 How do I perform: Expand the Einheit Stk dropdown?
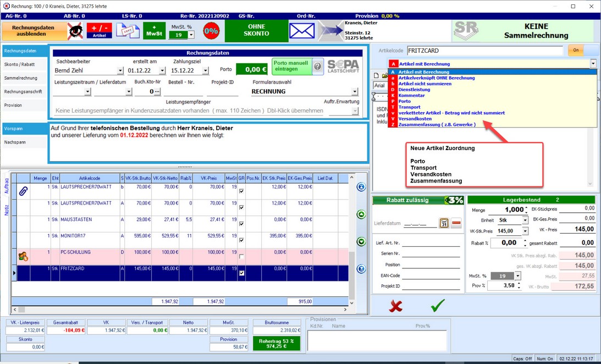pos(525,220)
